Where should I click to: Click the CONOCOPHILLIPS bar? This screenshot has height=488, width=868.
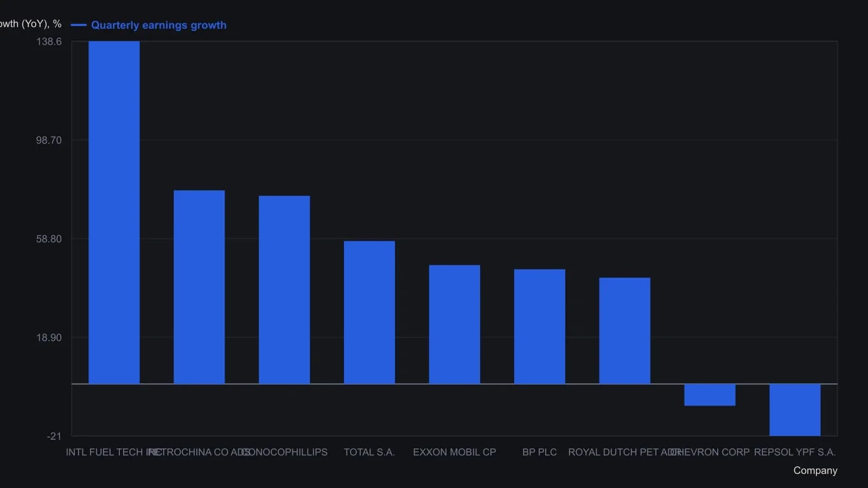tap(284, 290)
